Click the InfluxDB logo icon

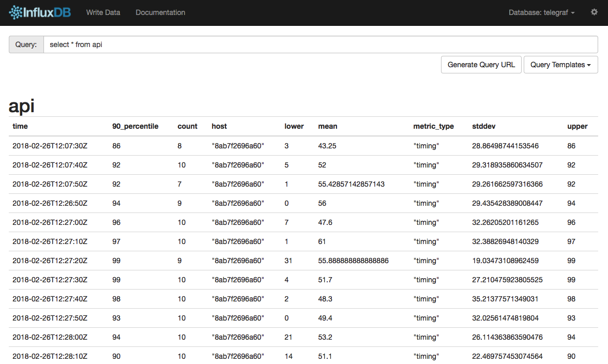click(16, 12)
